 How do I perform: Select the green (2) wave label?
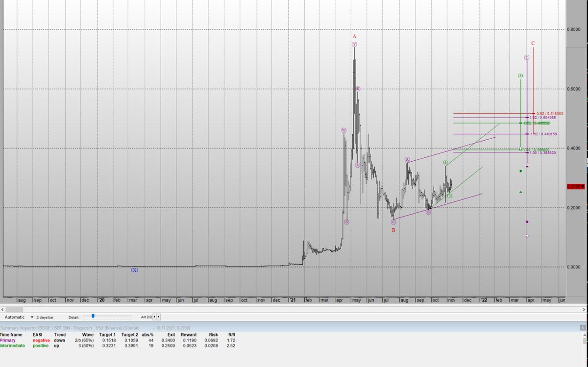coord(450,196)
